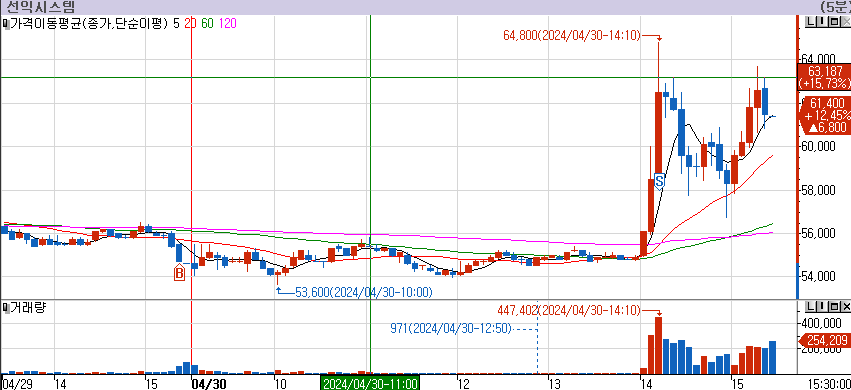Click the small marker icon before 가격이동평균
This screenshot has width=851, height=390.
[6, 23]
